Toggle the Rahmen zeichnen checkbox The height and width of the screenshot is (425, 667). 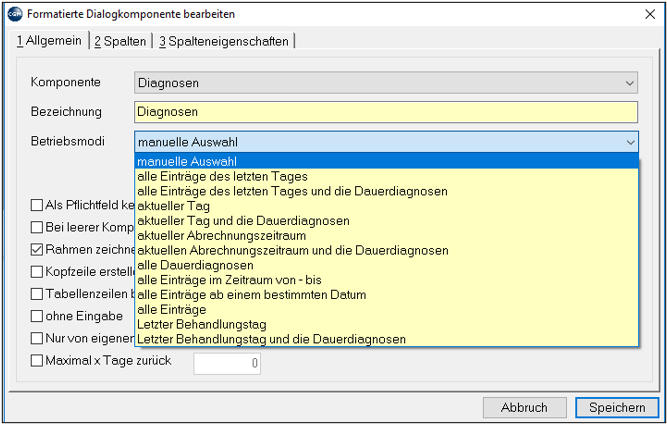[x=37, y=250]
